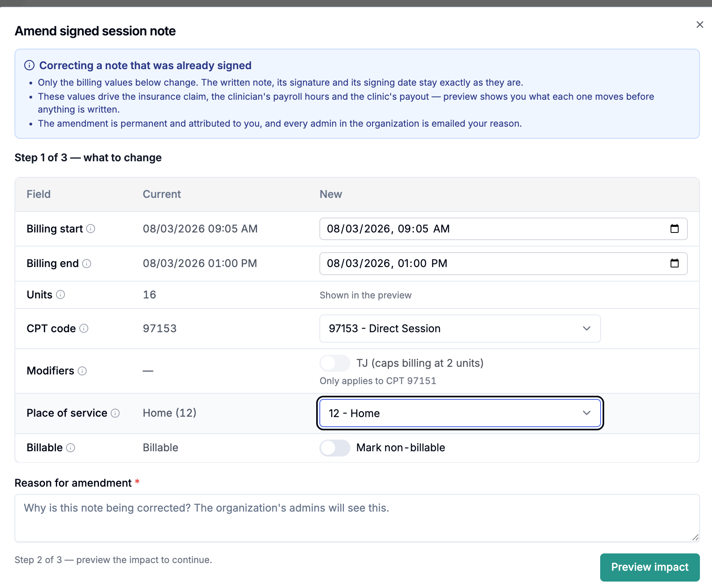Click the info icon beside Billable
Viewport: 712px width, 588px height.
[x=70, y=448]
